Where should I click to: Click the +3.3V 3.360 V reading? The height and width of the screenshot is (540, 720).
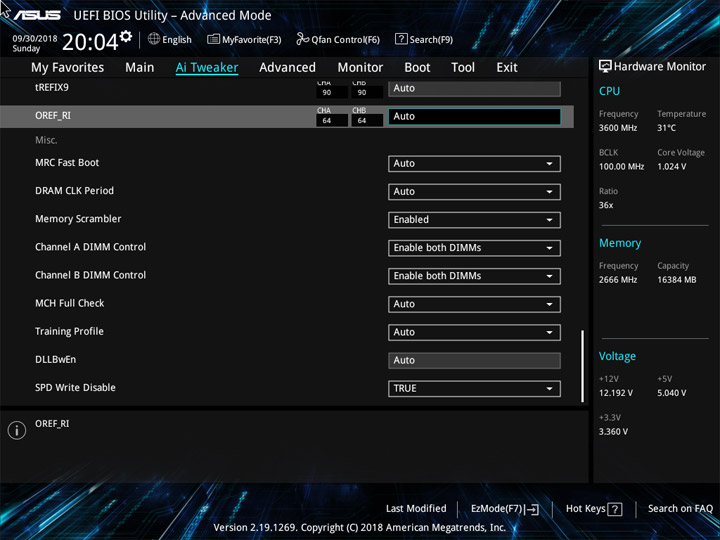[x=613, y=432]
